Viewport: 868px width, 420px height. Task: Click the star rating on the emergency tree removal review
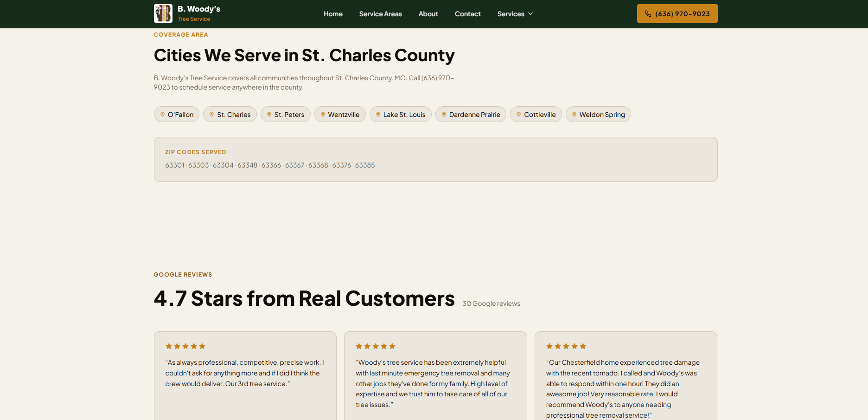[376, 346]
